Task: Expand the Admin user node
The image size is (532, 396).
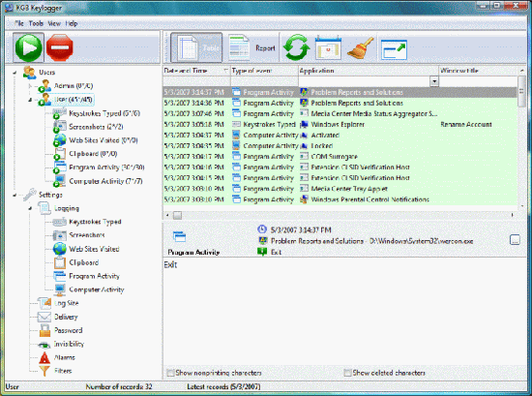Action: coord(30,86)
